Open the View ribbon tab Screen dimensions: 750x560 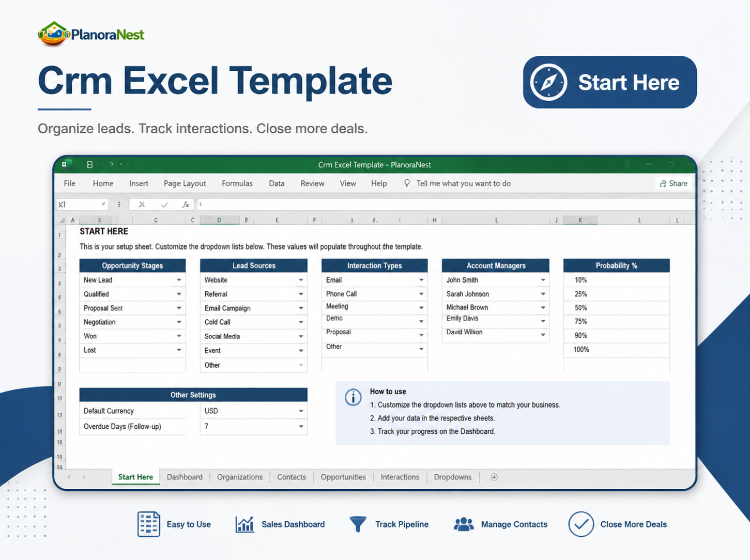(x=348, y=183)
